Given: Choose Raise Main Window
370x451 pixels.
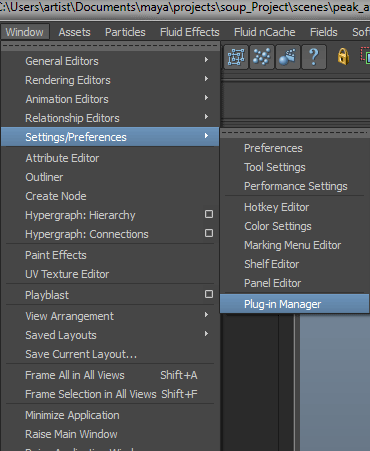Looking at the screenshot, I should [110, 434].
